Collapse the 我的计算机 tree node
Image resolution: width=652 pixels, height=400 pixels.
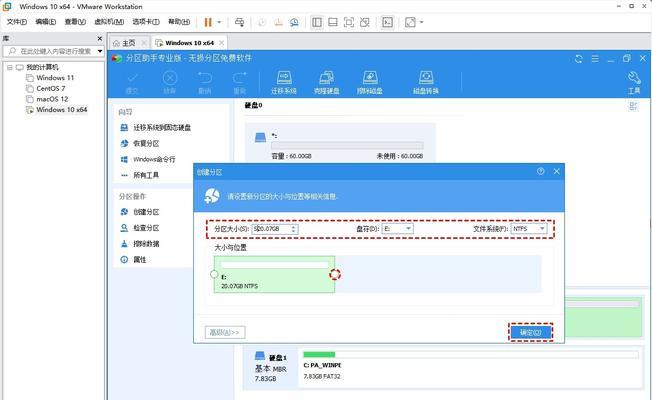click(x=10, y=67)
